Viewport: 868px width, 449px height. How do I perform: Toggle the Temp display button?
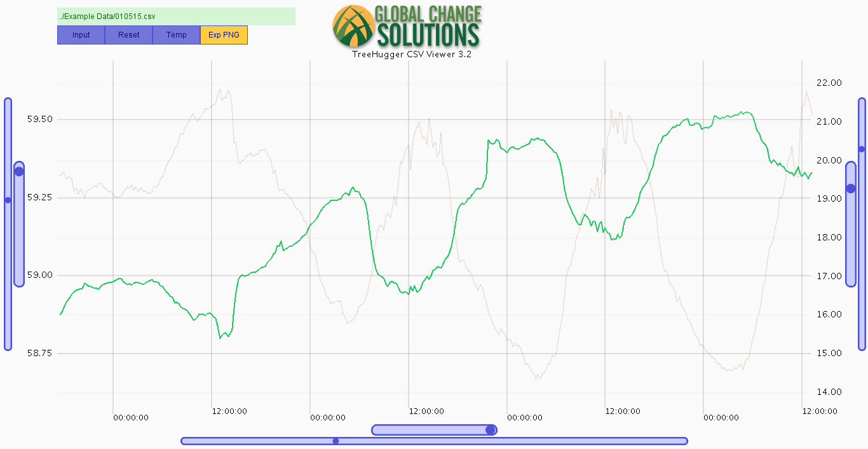click(x=176, y=35)
